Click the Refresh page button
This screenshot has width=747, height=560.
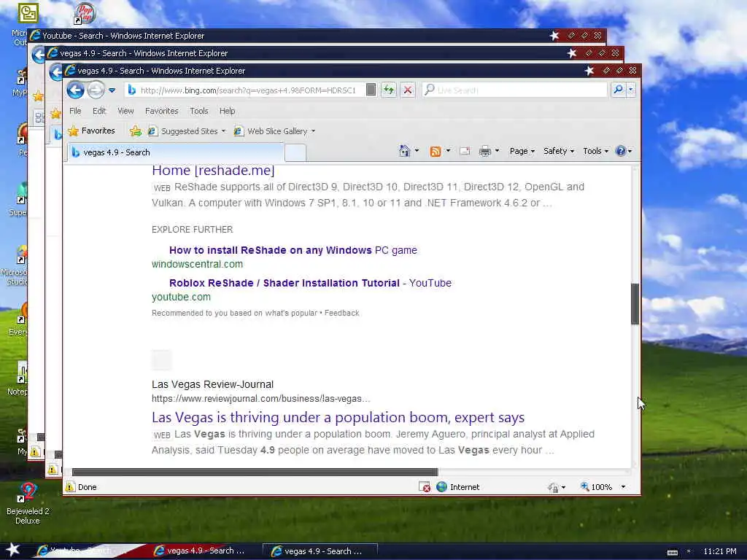pos(389,90)
